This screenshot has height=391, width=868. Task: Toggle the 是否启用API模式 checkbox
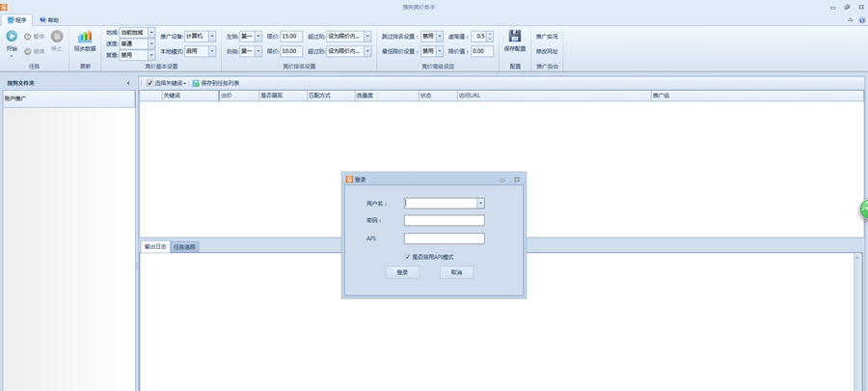click(x=408, y=257)
